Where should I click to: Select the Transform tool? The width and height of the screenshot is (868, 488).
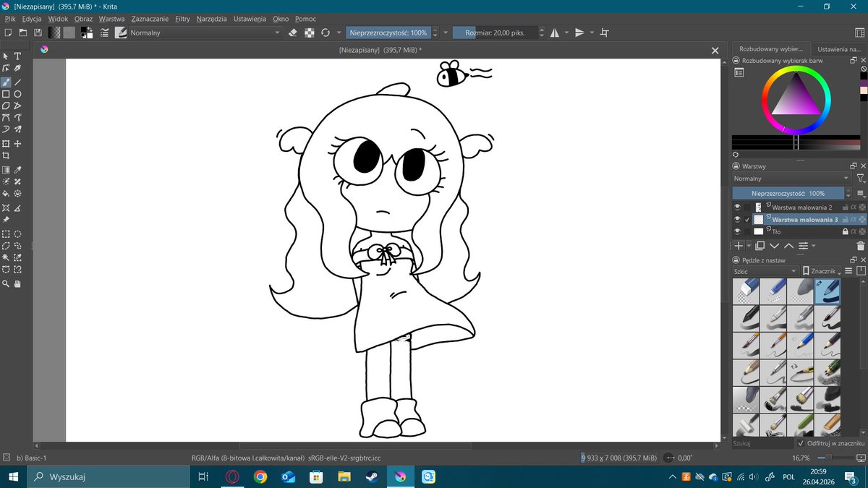point(6,144)
